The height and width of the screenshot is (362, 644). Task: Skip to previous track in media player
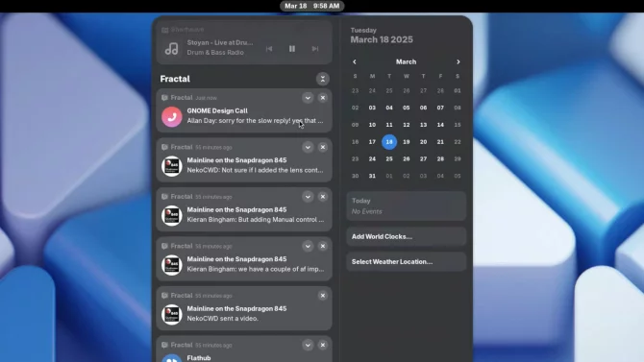coord(269,49)
